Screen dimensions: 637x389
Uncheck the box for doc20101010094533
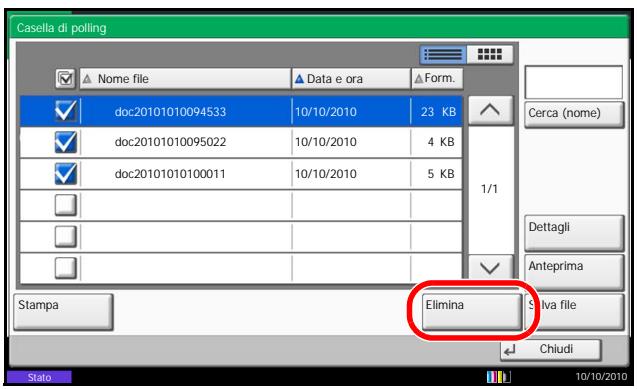coord(65,111)
